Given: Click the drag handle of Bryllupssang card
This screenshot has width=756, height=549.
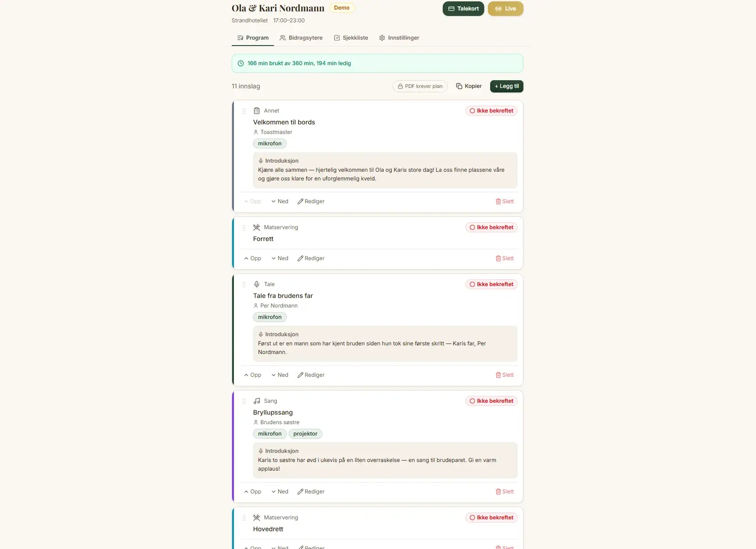Looking at the screenshot, I should tap(244, 401).
